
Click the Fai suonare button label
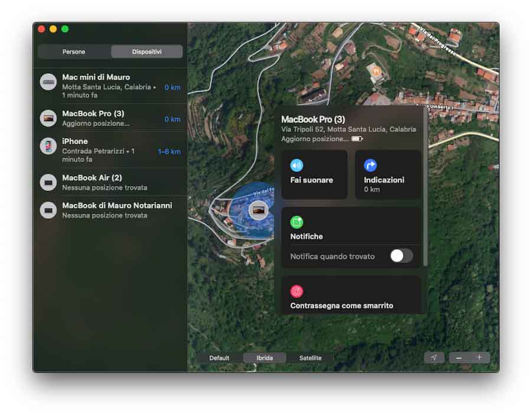pos(311,180)
